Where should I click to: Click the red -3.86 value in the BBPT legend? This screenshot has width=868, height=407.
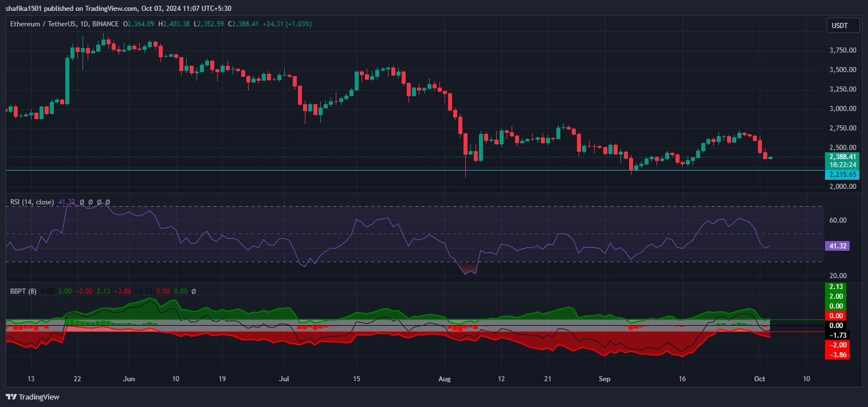[123, 291]
